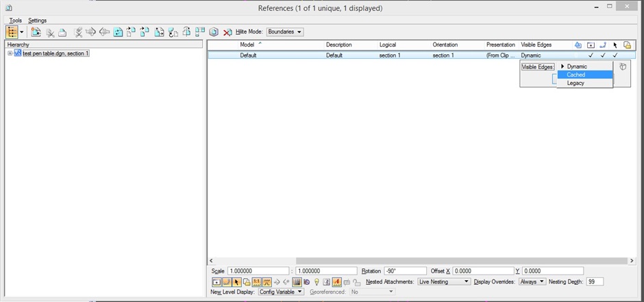
Task: Open the Display Overrides Always dropdown
Action: point(533,281)
